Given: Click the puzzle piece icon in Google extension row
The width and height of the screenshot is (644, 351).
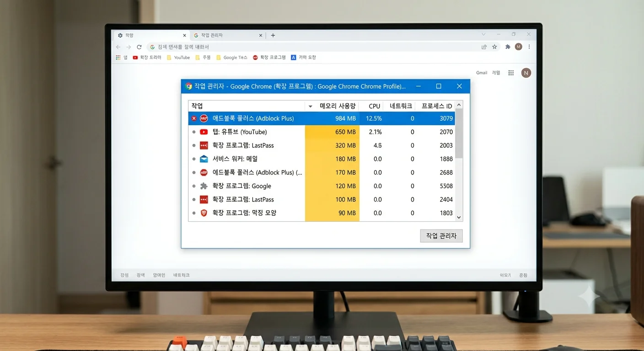Looking at the screenshot, I should coord(204,186).
